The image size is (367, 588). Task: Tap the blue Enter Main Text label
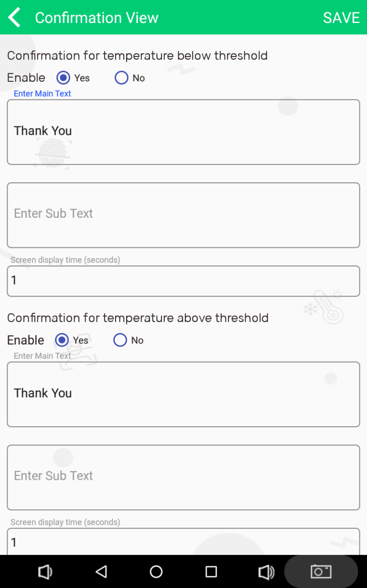tap(42, 93)
